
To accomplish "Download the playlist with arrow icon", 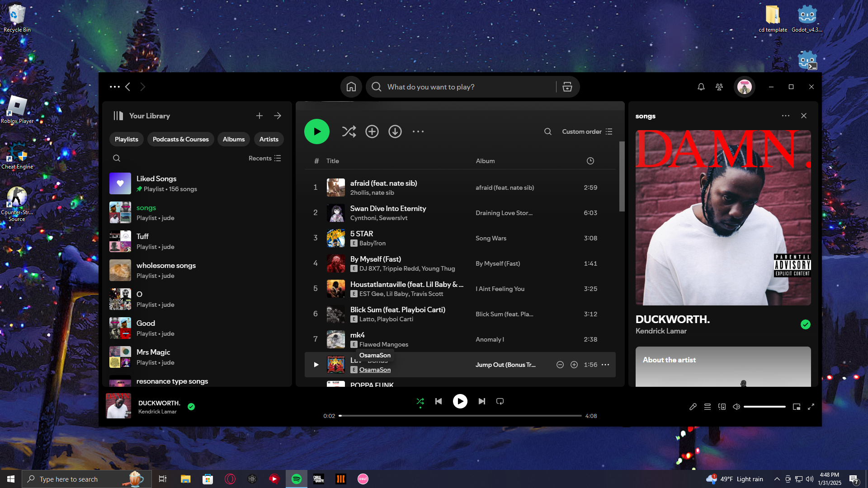I will pos(395,131).
